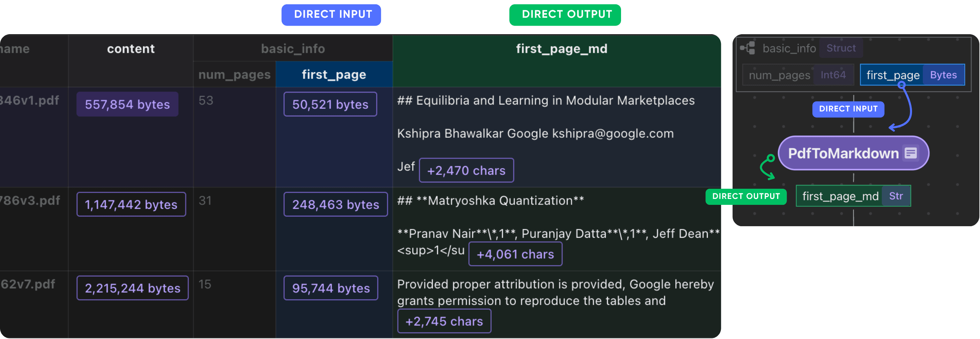Viewport: 980px width, 339px height.
Task: Click the 248,463 bytes chip in second row
Action: (x=335, y=204)
